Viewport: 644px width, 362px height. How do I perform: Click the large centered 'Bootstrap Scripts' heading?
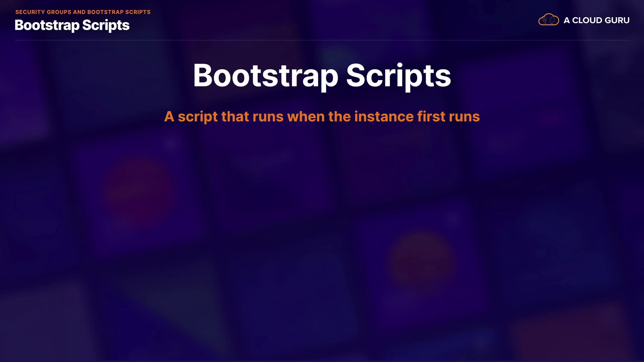point(322,76)
